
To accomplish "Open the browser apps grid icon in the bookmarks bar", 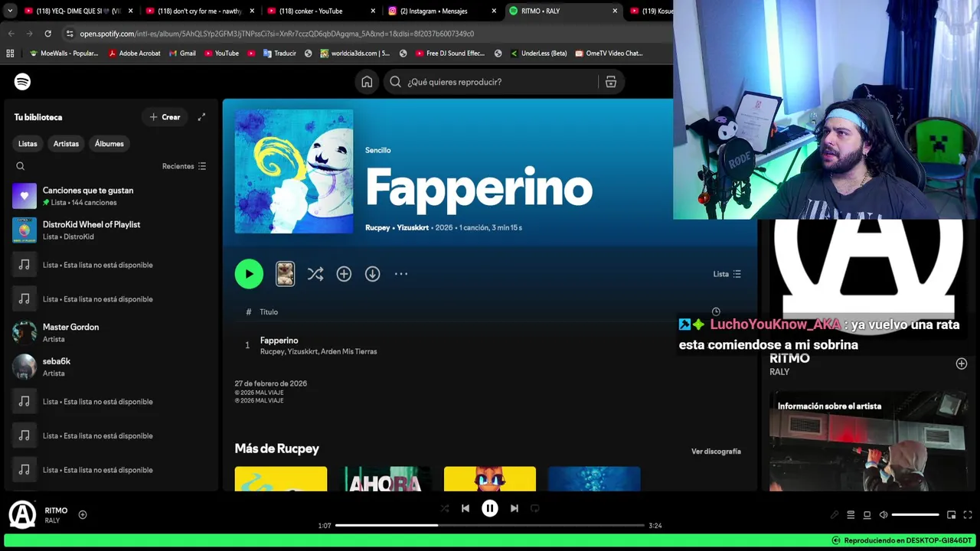I will pyautogui.click(x=10, y=54).
